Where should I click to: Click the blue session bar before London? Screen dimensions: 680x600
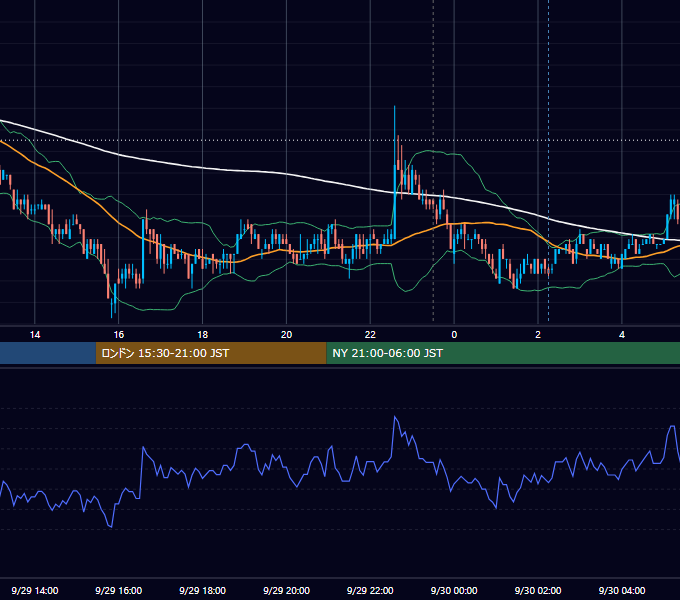point(48,353)
